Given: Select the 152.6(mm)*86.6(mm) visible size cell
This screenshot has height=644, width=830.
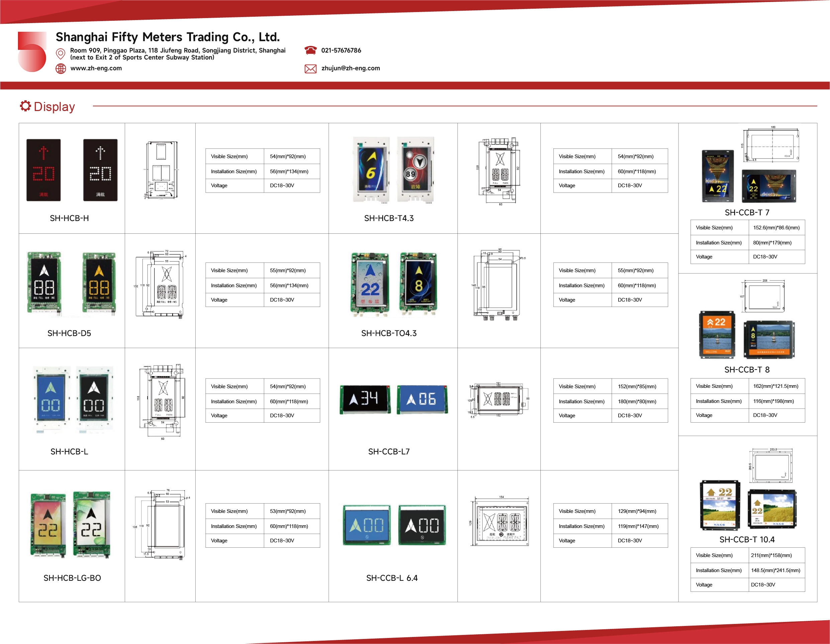Looking at the screenshot, I should (x=776, y=228).
